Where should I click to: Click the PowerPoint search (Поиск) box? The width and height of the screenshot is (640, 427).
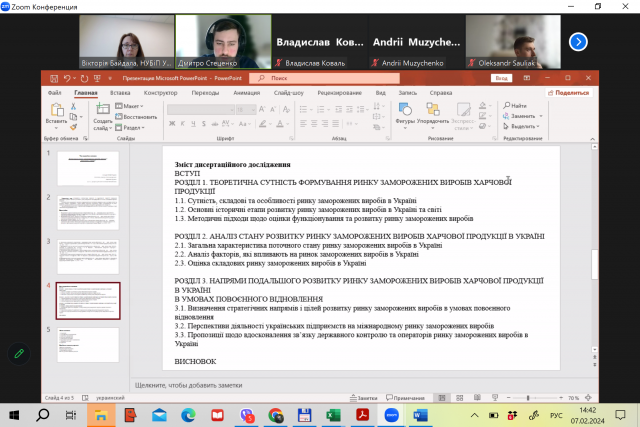(x=324, y=78)
